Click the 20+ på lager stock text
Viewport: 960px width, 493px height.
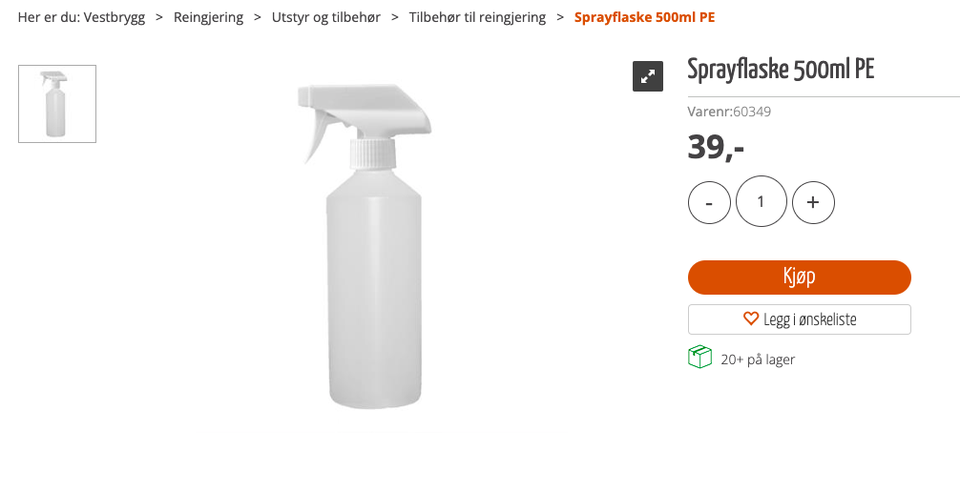[757, 359]
